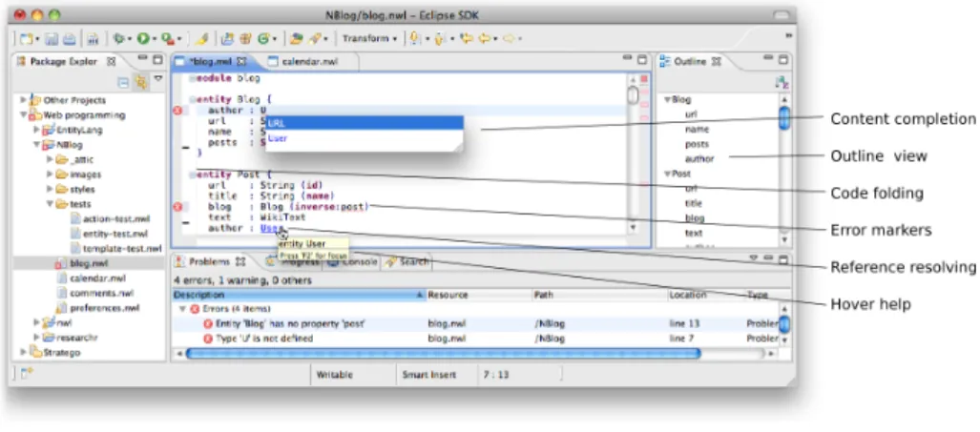Maximize the Outline view
Screen dimensions: 980x432
point(783,60)
